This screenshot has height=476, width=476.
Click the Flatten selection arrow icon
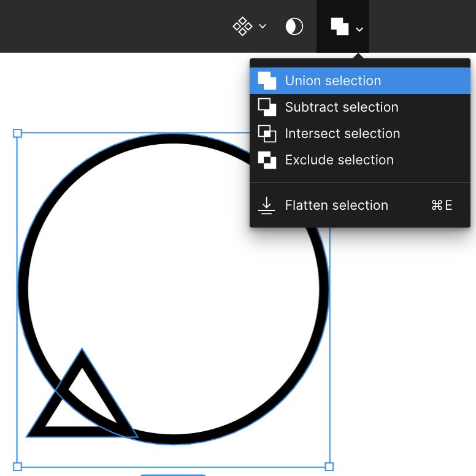267,205
